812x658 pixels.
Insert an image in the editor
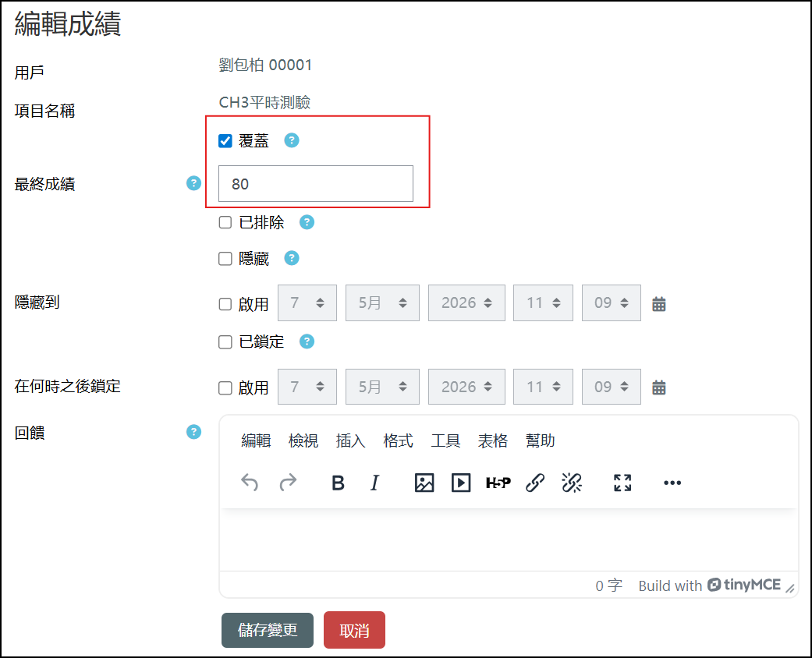424,483
